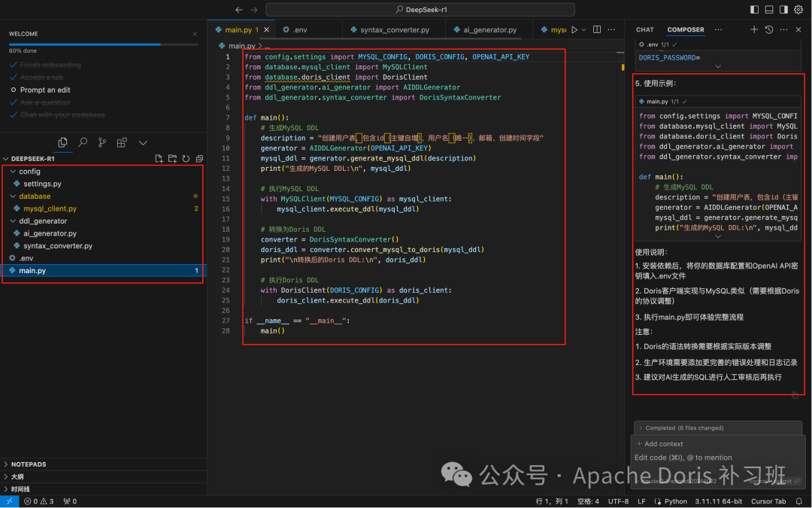Collapse the ddl_generator folder
812x508 pixels.
click(x=43, y=221)
